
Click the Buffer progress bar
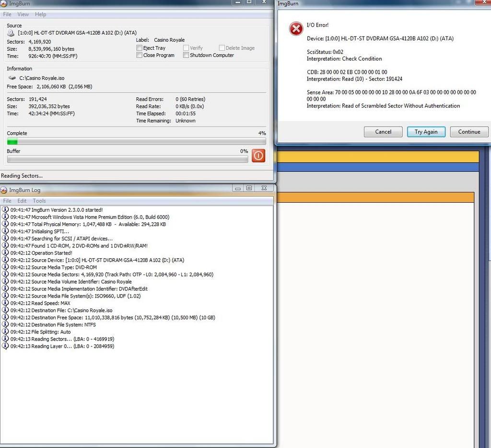[x=128, y=159]
